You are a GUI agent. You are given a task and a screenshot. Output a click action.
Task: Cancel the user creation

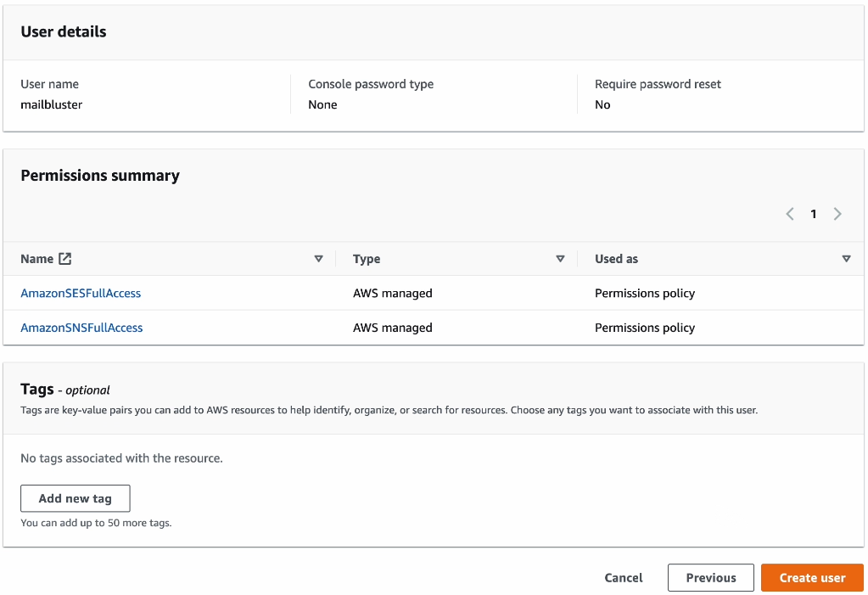[623, 577]
